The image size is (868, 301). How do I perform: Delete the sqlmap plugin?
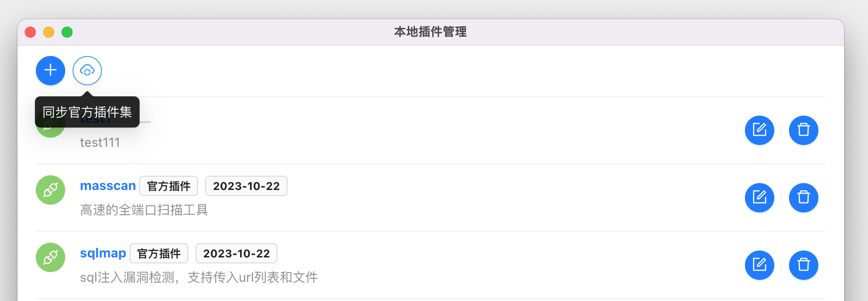(x=803, y=265)
